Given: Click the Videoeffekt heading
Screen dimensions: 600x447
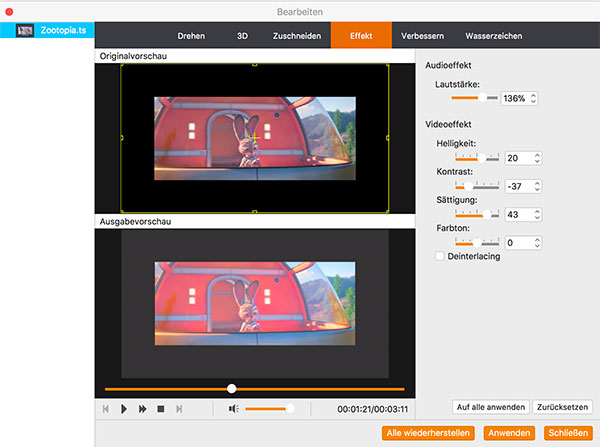Looking at the screenshot, I should (x=448, y=124).
